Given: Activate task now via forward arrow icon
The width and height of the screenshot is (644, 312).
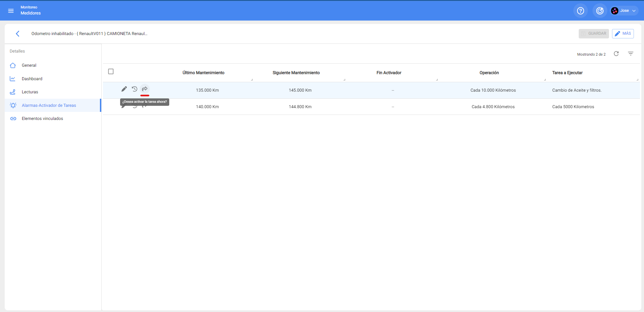Looking at the screenshot, I should click(145, 89).
